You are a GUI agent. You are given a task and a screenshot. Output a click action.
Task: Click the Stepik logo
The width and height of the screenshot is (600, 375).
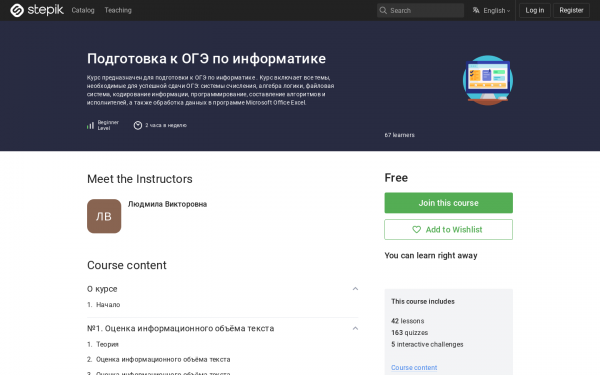tap(37, 10)
